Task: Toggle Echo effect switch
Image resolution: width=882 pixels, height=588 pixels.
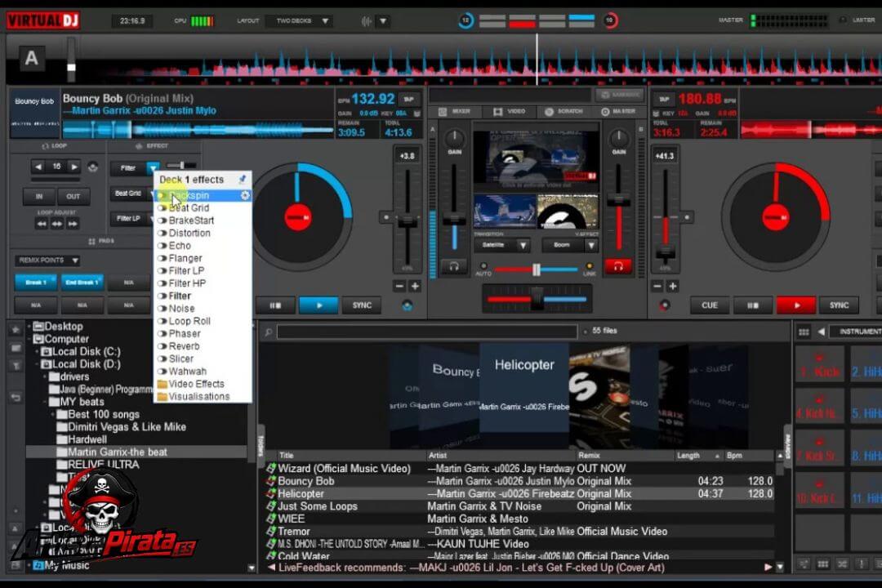Action: pyautogui.click(x=162, y=246)
